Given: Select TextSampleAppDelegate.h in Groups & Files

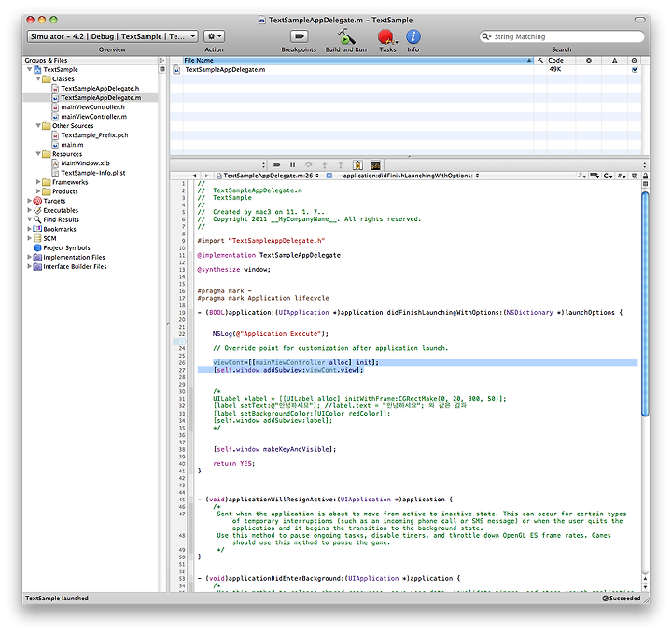Looking at the screenshot, I should (100, 89).
